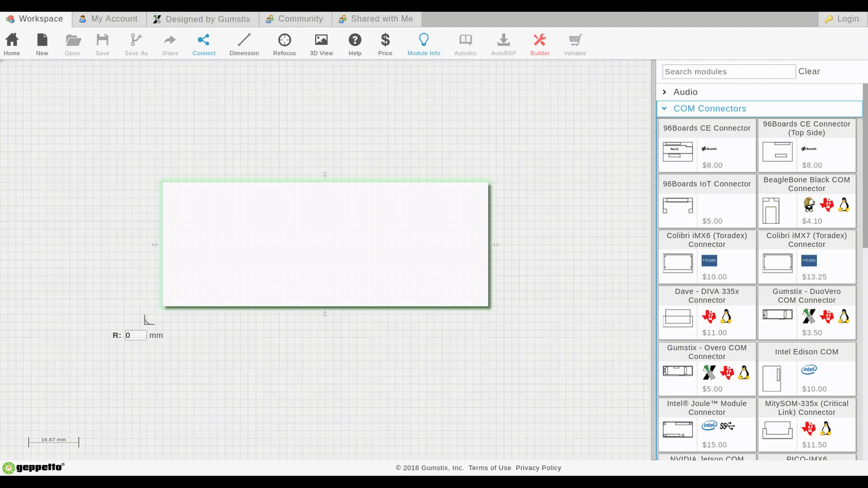
Task: Open the My Account tab
Action: pyautogui.click(x=109, y=19)
